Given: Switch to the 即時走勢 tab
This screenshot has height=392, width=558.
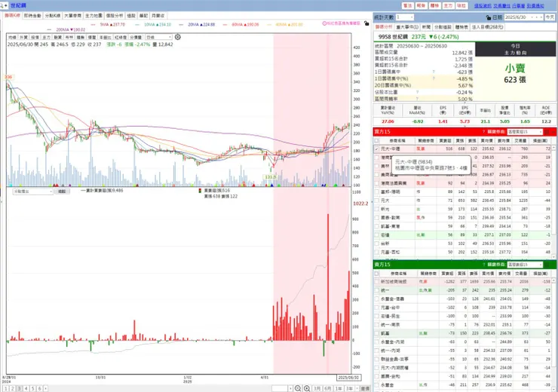Looking at the screenshot, I should pyautogui.click(x=32, y=16).
